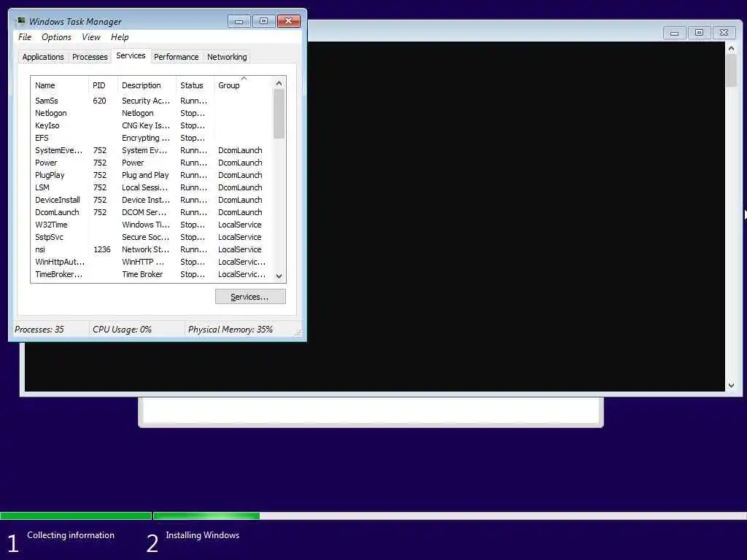Click the 'Installing Windows' step label
Viewport: 747px width, 560px height.
[203, 535]
